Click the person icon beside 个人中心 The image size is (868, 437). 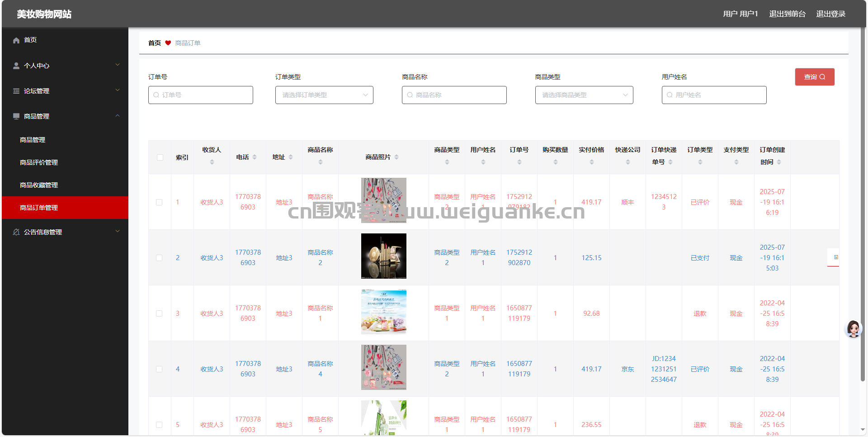coord(16,66)
